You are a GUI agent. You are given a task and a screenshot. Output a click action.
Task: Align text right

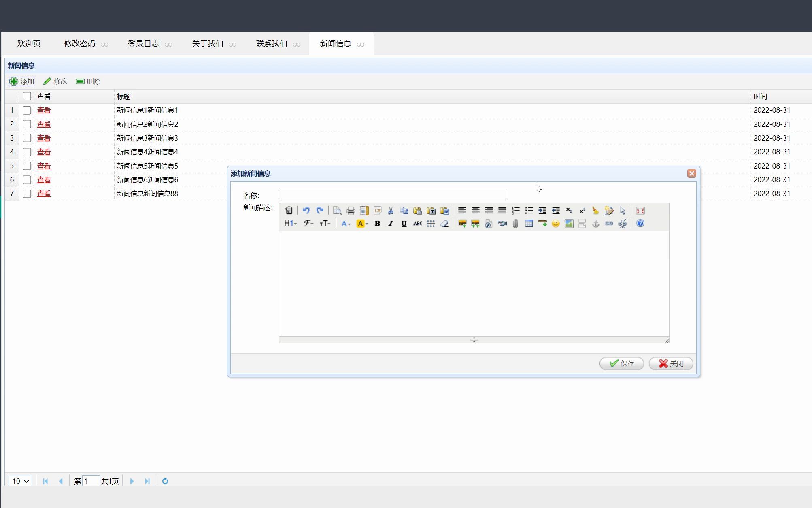tap(489, 211)
